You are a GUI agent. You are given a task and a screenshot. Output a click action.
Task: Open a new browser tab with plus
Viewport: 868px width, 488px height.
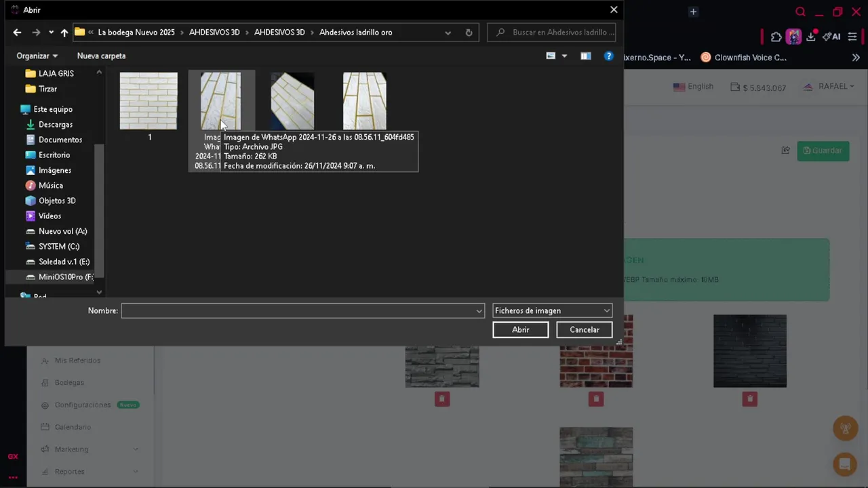tap(693, 12)
